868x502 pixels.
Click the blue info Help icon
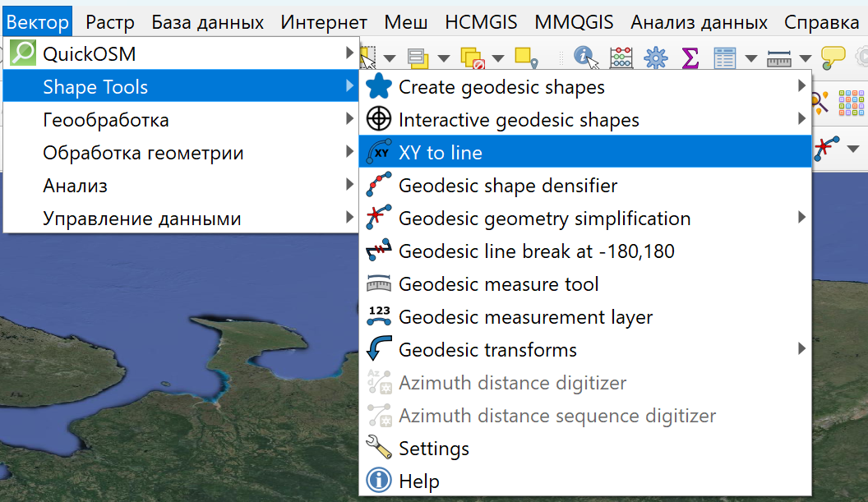(379, 481)
